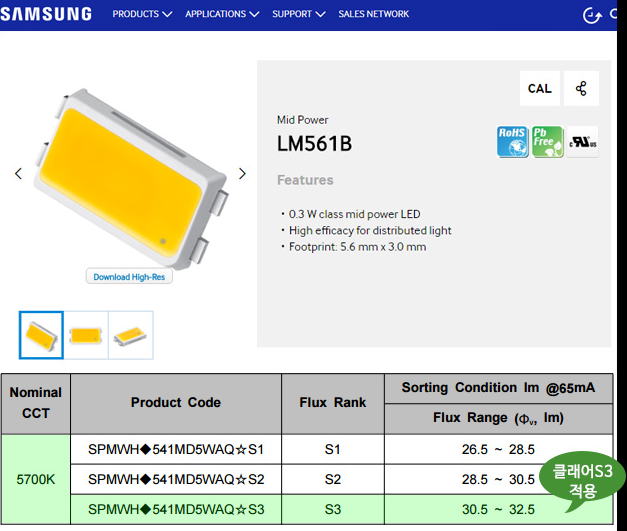Click the share icon
627x531 pixels.
coord(581,88)
